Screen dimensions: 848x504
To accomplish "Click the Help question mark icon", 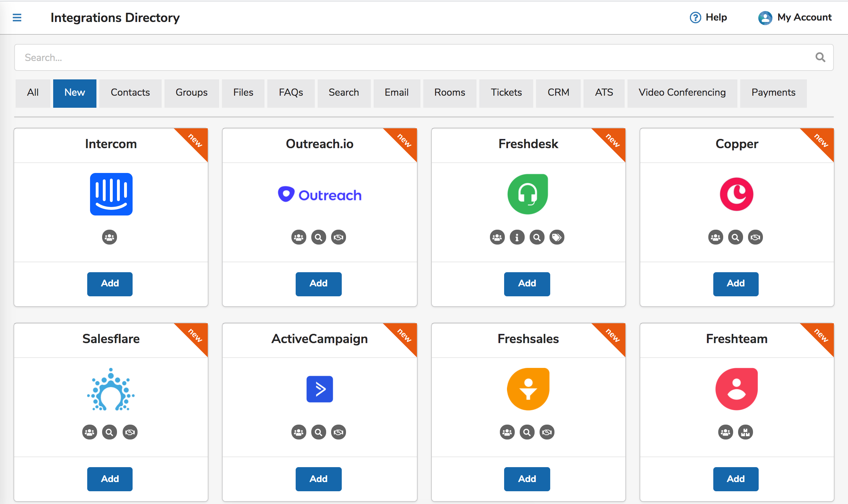I will 695,17.
